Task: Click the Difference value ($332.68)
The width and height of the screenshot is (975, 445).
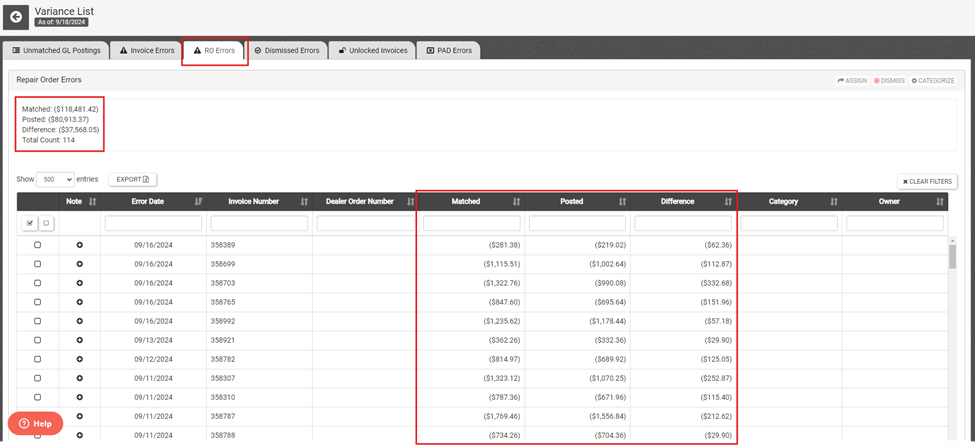Action: (716, 283)
